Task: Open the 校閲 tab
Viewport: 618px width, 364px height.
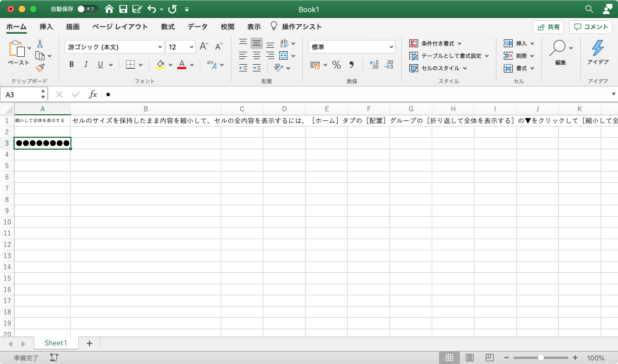Action: coord(227,26)
